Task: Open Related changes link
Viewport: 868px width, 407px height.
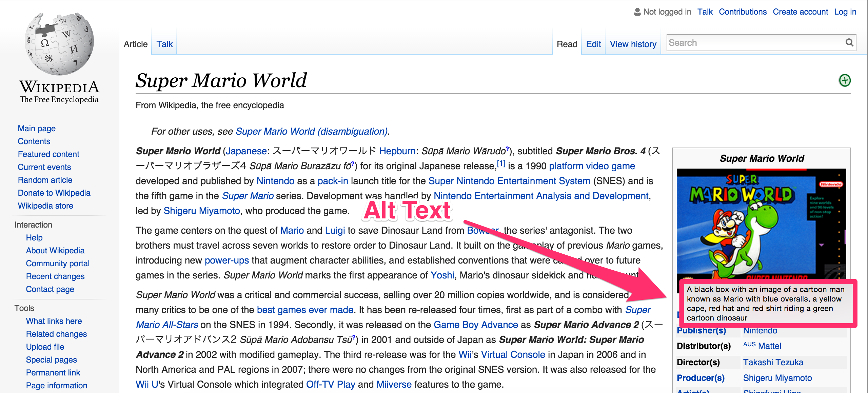Action: [56, 334]
